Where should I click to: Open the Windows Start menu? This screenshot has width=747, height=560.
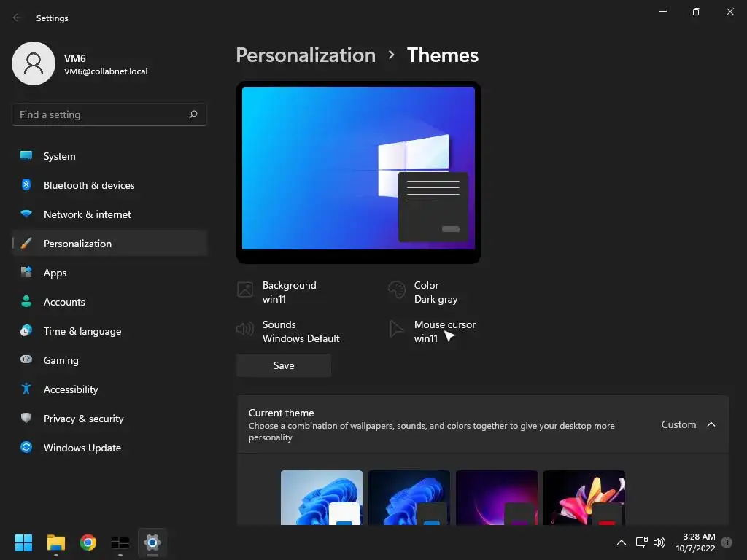(23, 542)
